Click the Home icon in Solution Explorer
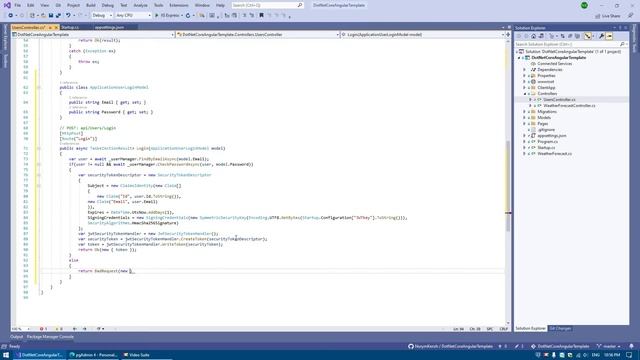 533,36
